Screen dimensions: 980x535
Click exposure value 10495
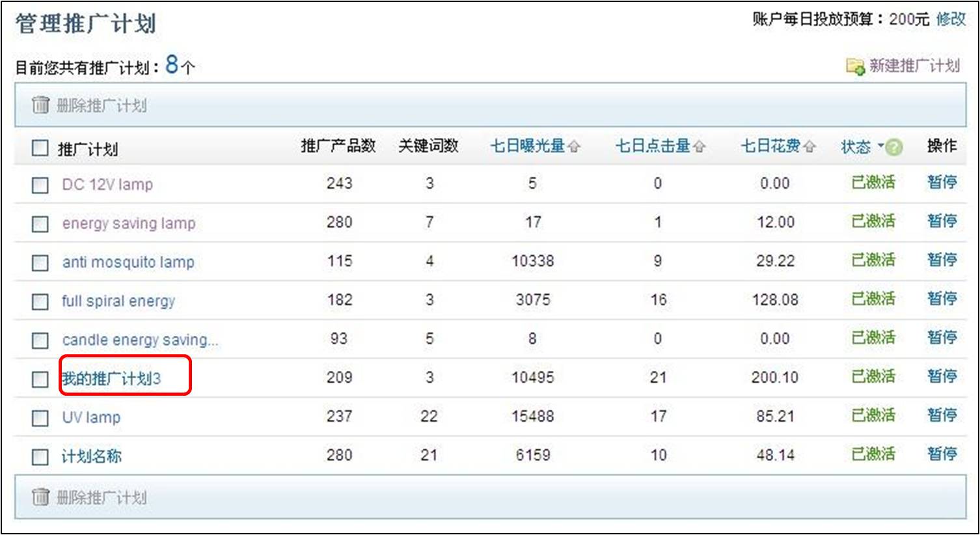pos(533,377)
